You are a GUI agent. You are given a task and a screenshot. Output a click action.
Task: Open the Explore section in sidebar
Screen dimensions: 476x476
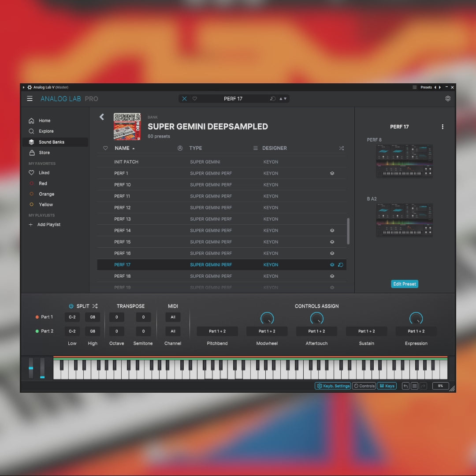(46, 131)
